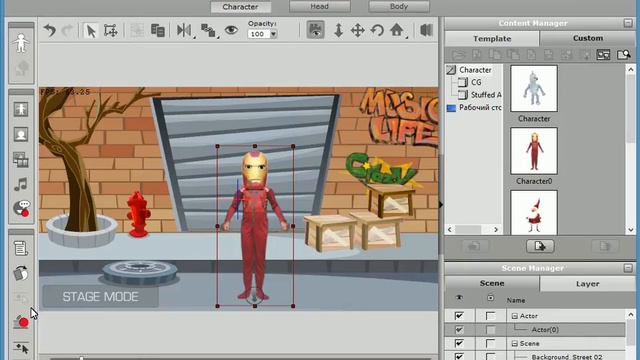Switch to the Template tab
640x360 pixels.
492,38
